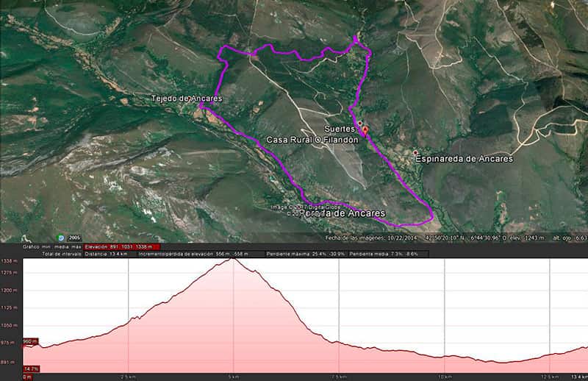Click the small dot marker above Suertes label
The width and height of the screenshot is (588, 381).
point(360,123)
